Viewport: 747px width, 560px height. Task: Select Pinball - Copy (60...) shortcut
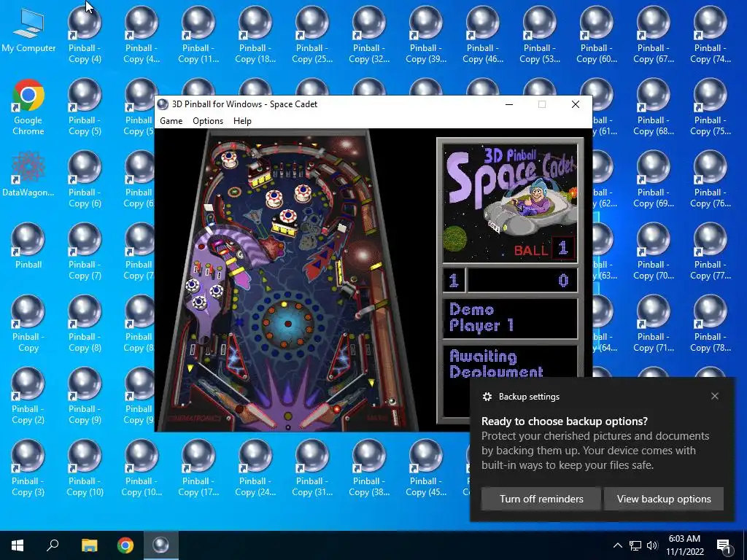[x=597, y=35]
